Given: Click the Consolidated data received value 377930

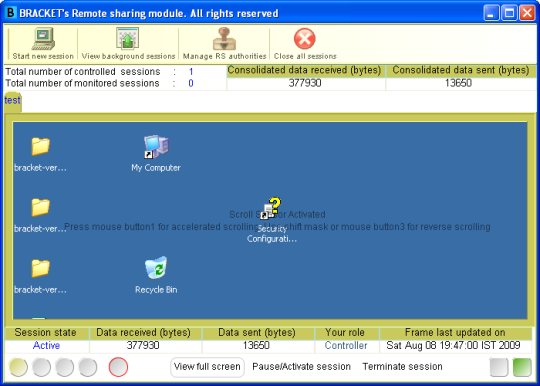Looking at the screenshot, I should click(x=305, y=83).
